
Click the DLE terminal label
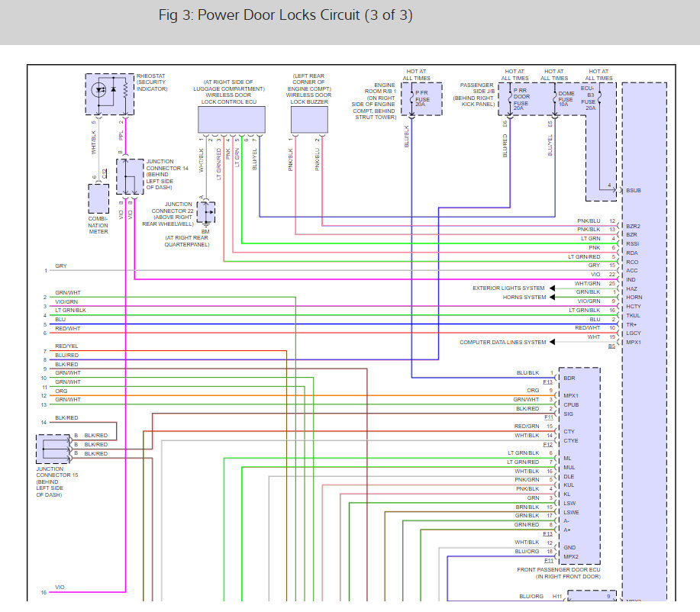click(x=569, y=477)
